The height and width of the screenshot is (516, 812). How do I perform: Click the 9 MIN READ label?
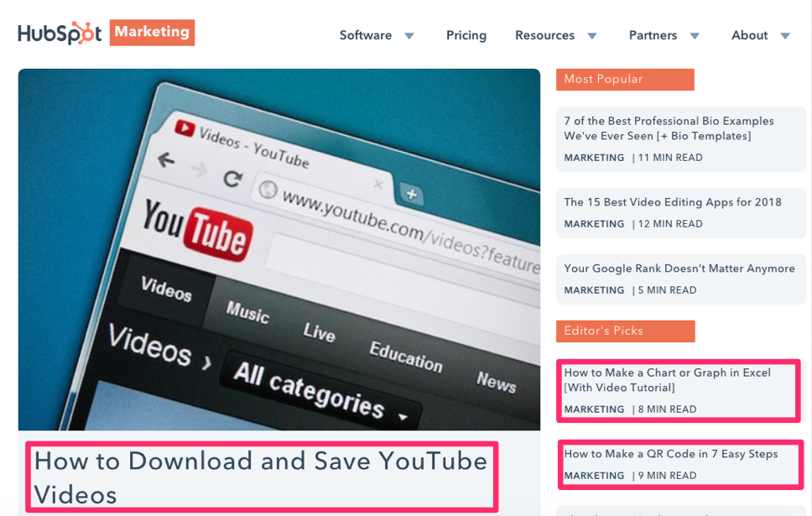tap(667, 476)
